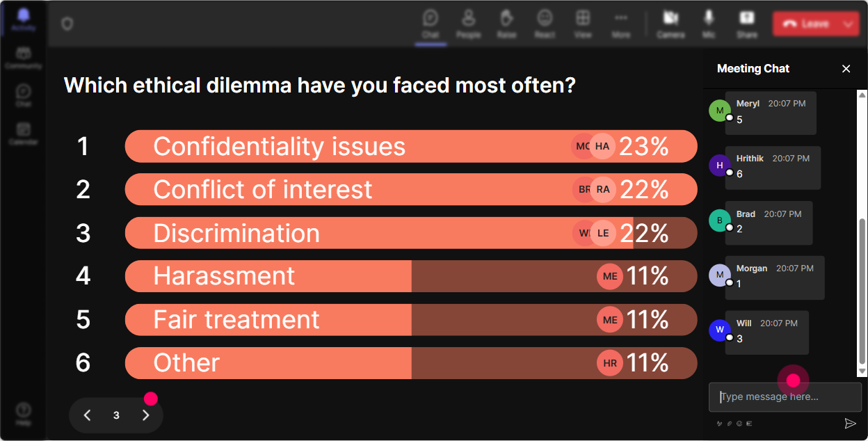Change the meeting View layout
This screenshot has height=441, width=868.
[x=583, y=24]
